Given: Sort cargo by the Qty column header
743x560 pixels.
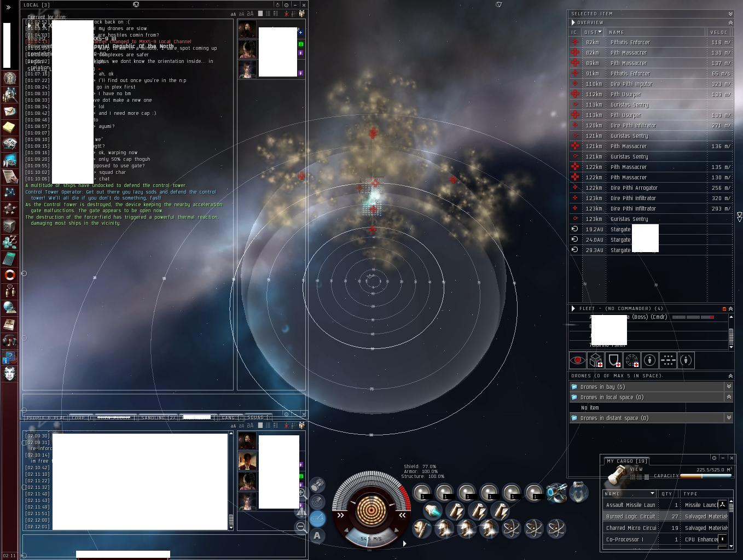Looking at the screenshot, I should coord(669,494).
